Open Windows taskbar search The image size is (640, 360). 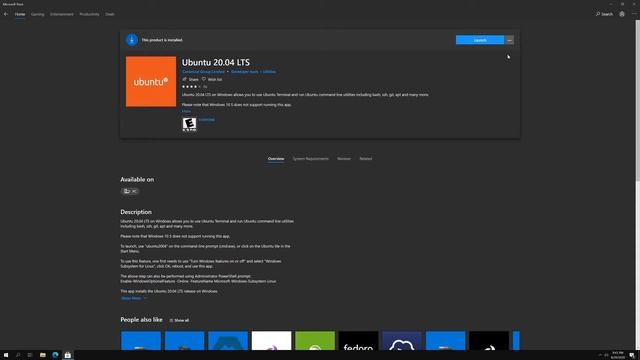tap(18, 355)
